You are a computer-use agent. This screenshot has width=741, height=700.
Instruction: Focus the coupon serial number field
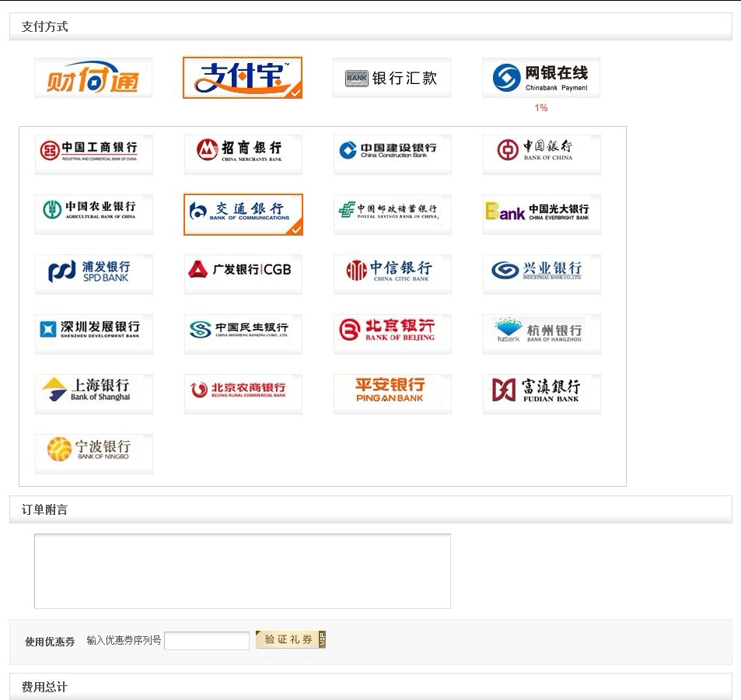point(207,641)
